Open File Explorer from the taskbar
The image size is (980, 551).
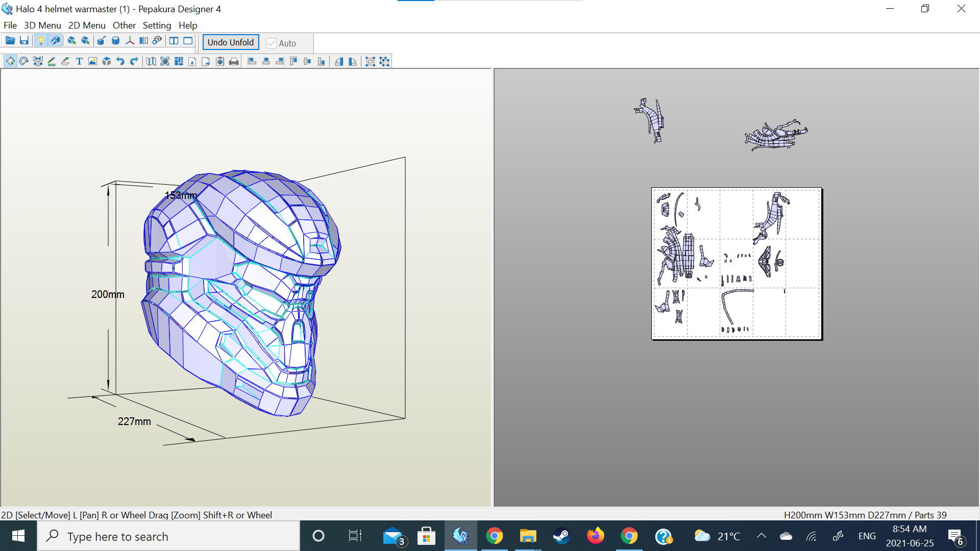pyautogui.click(x=528, y=536)
